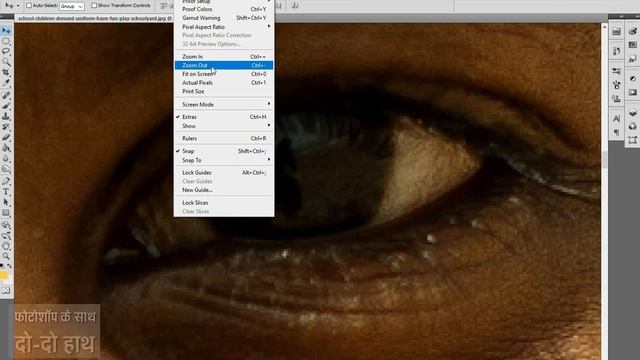
Task: Choose New Guide... menu item
Action: tap(224, 190)
